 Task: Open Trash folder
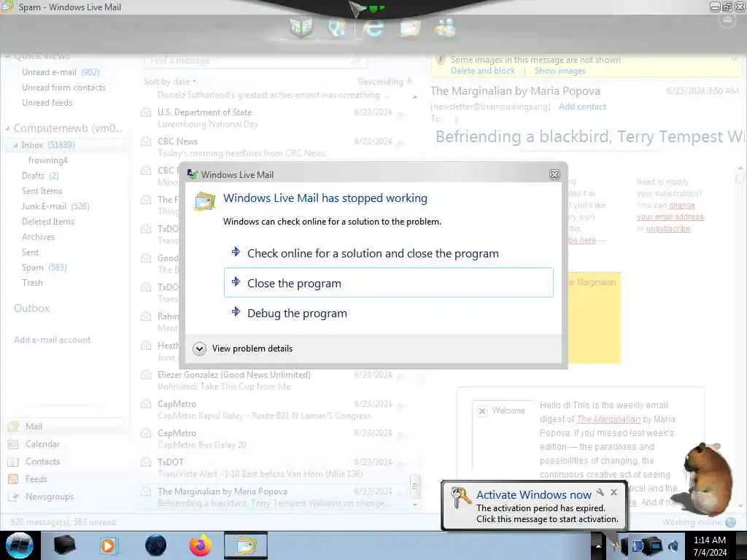(x=32, y=282)
